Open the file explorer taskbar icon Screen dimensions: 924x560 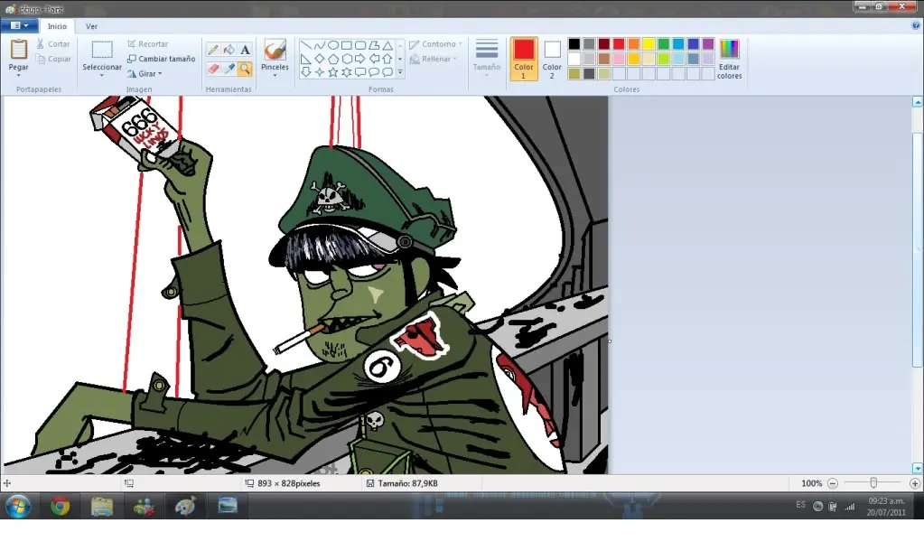[102, 507]
